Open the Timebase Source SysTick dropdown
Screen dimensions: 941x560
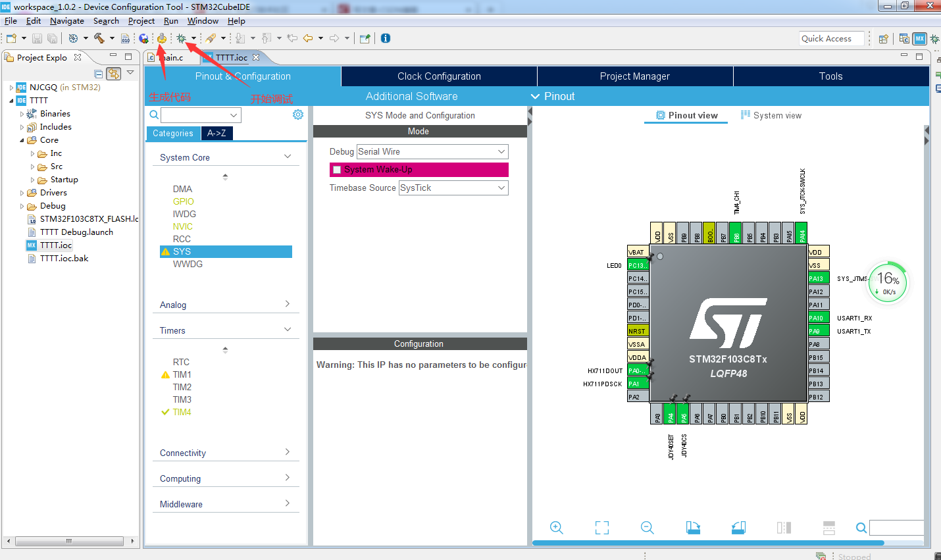pyautogui.click(x=453, y=188)
